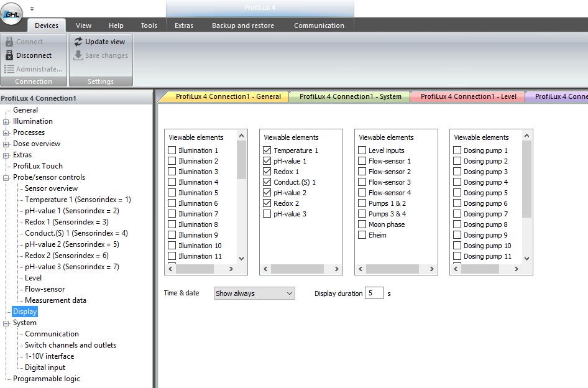588x388 pixels.
Task: Click the Save changes download icon
Action: point(78,55)
